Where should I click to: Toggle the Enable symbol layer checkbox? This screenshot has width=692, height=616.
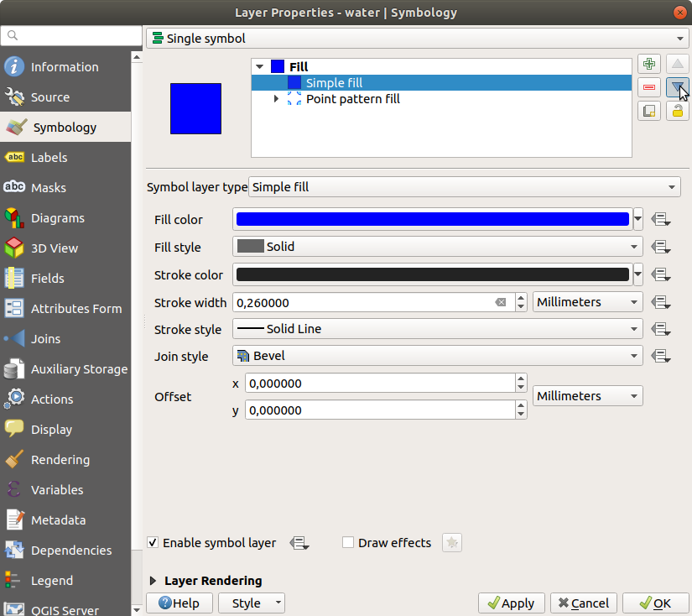click(x=153, y=543)
